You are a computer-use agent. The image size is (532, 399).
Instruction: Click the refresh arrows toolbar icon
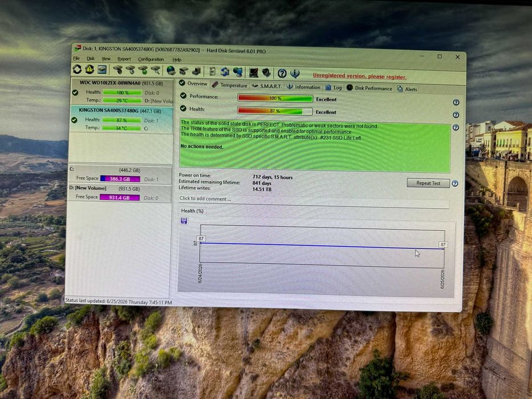click(77, 69)
